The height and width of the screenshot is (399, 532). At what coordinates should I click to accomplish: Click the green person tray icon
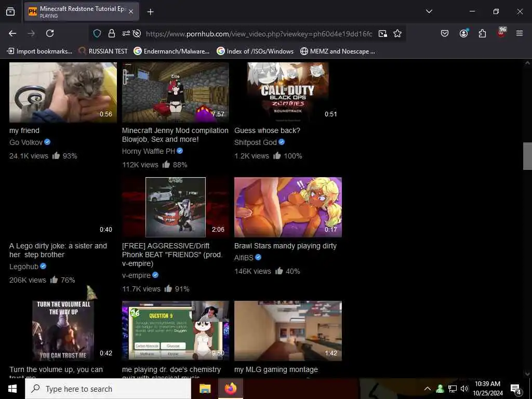pos(440,389)
